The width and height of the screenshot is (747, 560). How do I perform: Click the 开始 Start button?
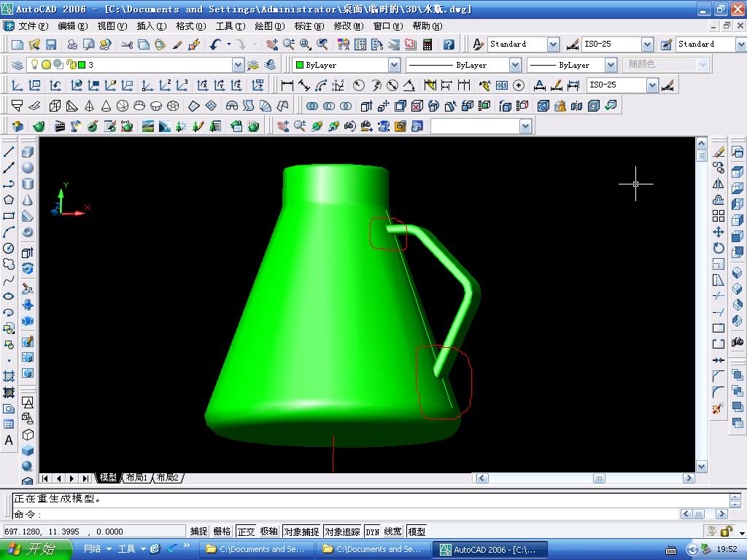[35, 550]
